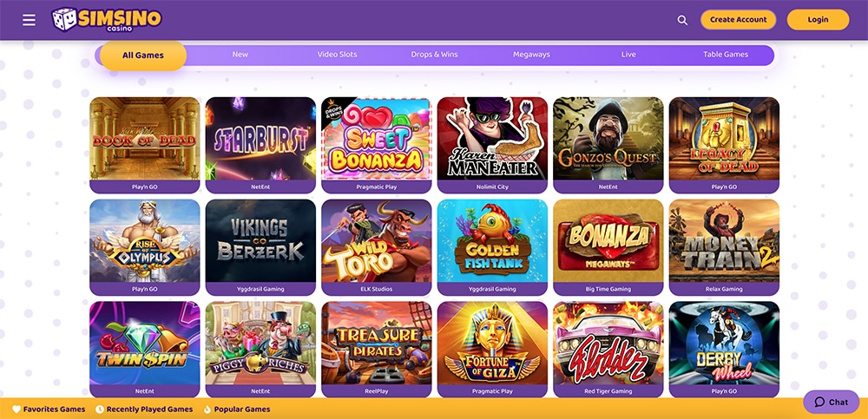Open the Table Games tab
The width and height of the screenshot is (868, 419).
(x=726, y=55)
